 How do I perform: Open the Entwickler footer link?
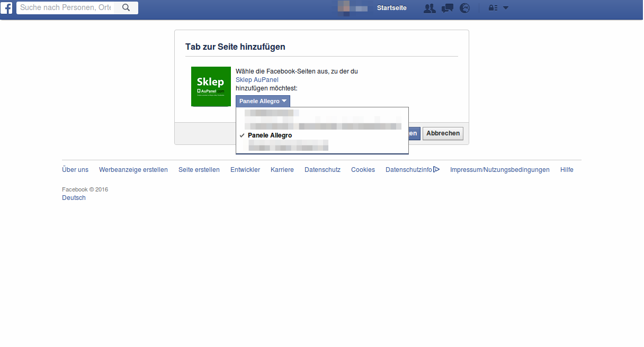tap(245, 170)
